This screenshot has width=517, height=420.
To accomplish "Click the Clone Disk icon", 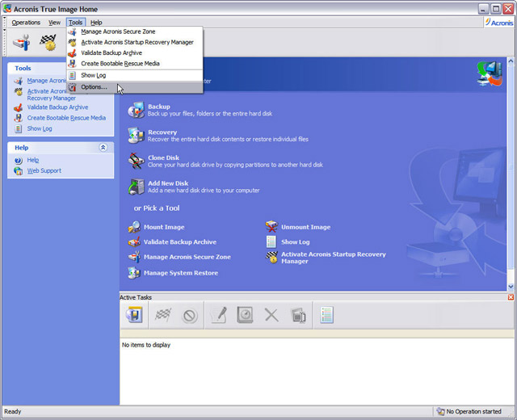I will pyautogui.click(x=137, y=161).
